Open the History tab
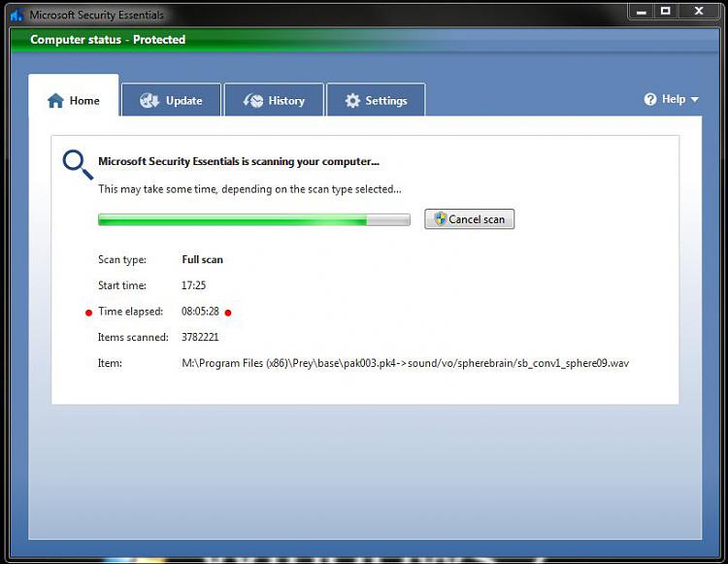The image size is (728, 564). coord(274,99)
